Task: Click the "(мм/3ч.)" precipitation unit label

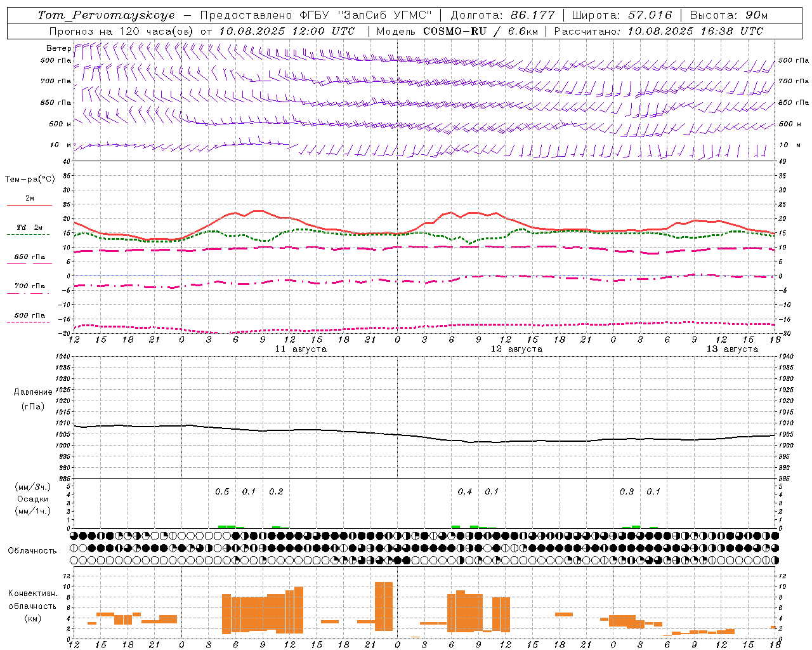Action: [32, 487]
